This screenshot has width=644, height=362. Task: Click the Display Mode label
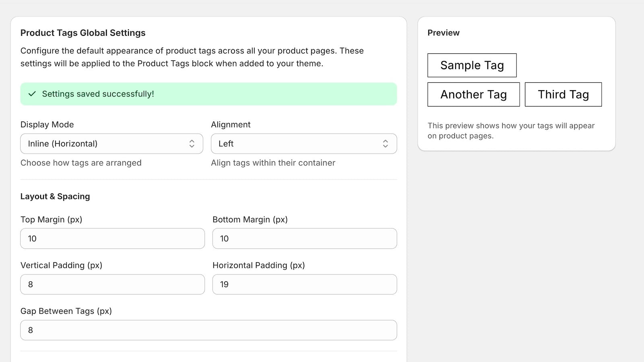point(47,125)
